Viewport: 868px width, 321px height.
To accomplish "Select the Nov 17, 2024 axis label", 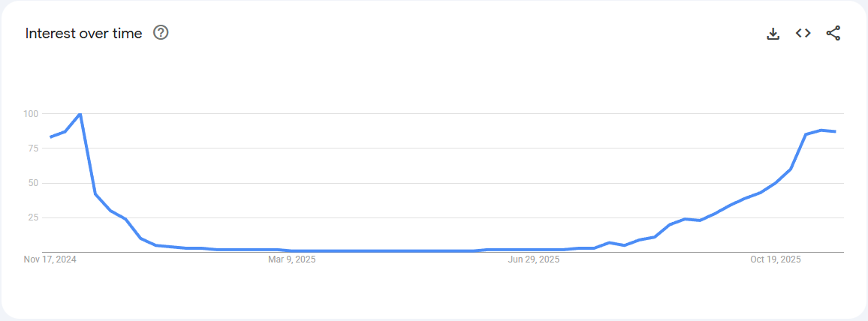I will coord(50,259).
